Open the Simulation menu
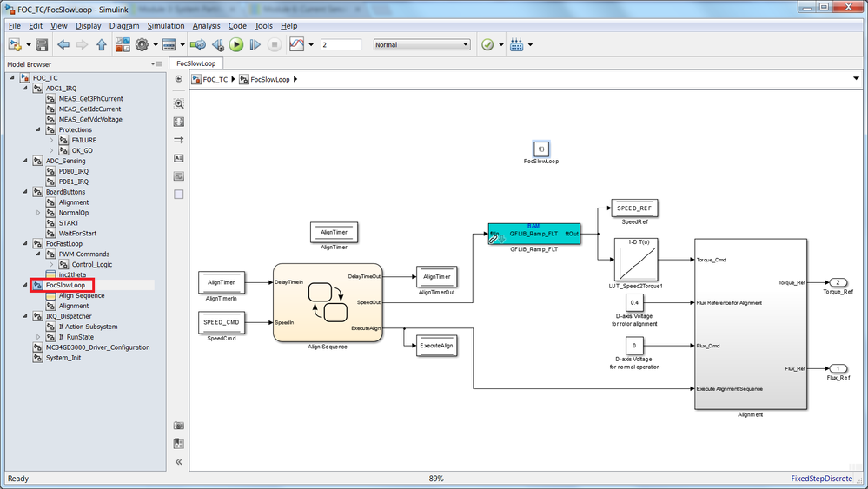Viewport: 868px width, 489px height. click(x=165, y=25)
